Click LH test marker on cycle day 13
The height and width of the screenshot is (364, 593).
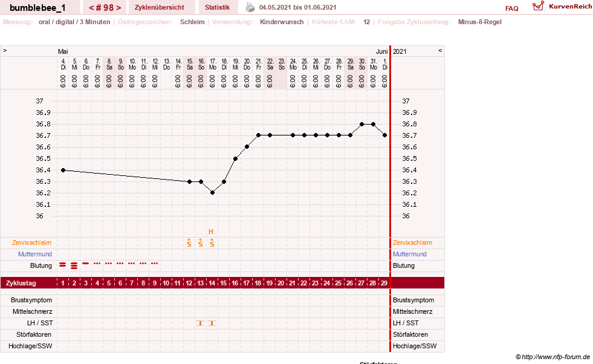coord(201,323)
